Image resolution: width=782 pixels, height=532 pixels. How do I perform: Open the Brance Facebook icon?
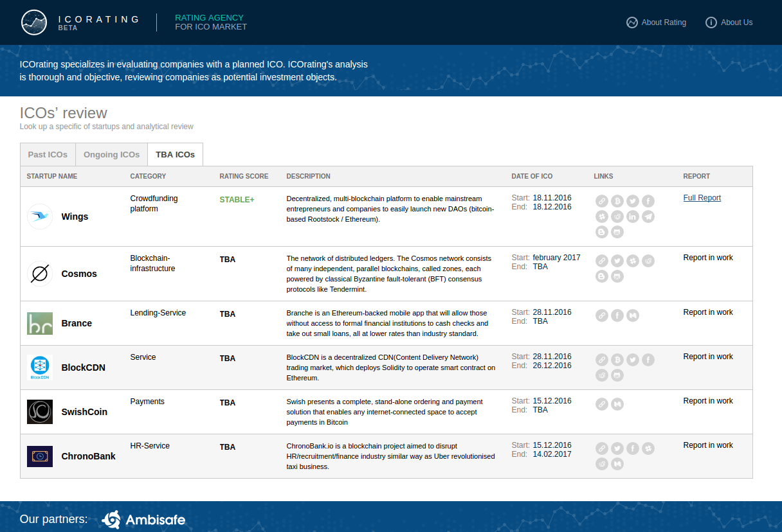click(617, 315)
